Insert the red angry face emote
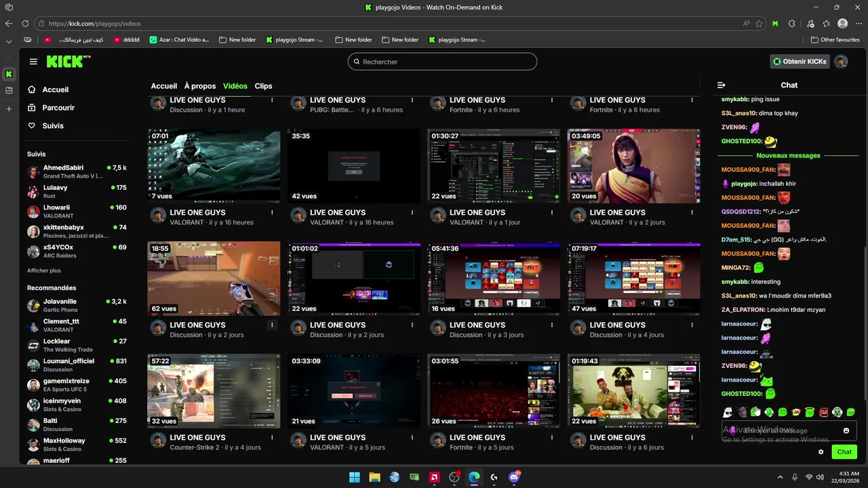The width and height of the screenshot is (868, 488). [x=823, y=412]
